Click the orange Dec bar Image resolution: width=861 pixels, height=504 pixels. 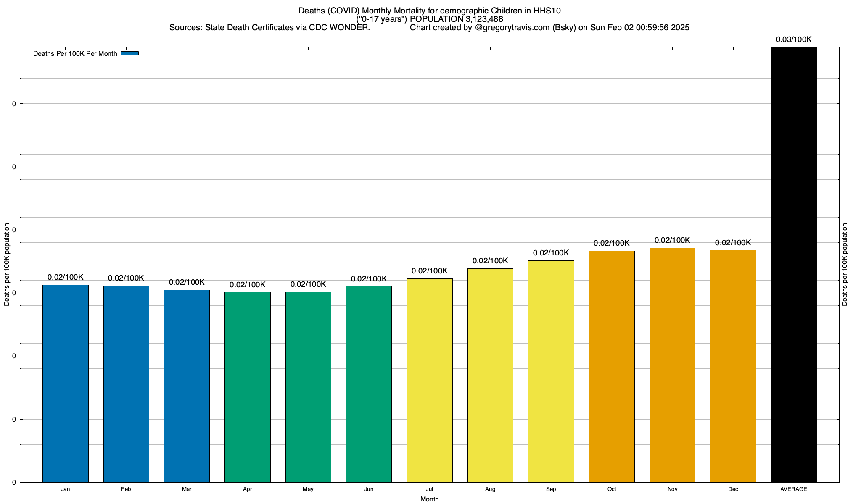(733, 366)
